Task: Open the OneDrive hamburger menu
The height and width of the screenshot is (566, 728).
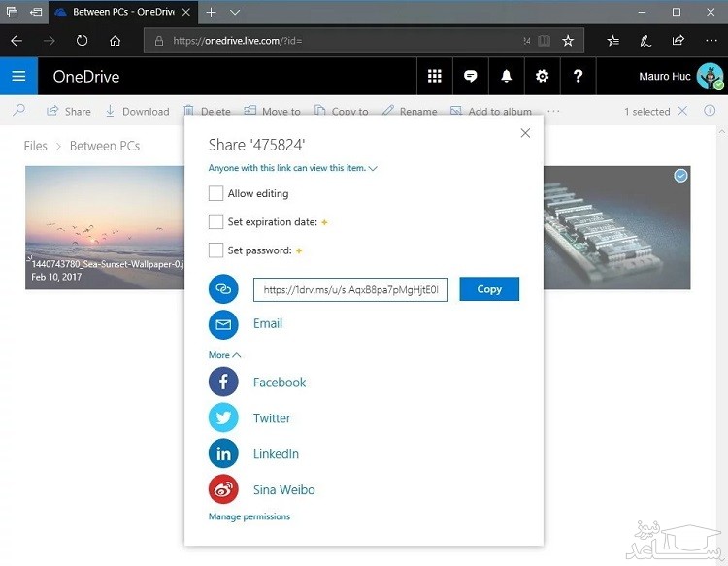Action: (x=18, y=77)
